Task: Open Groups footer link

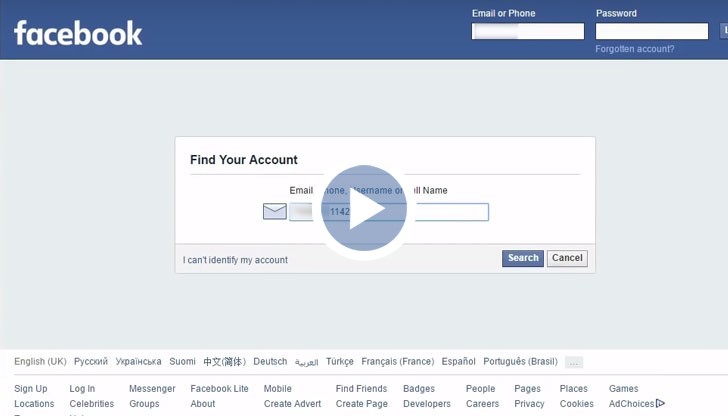Action: [x=144, y=404]
